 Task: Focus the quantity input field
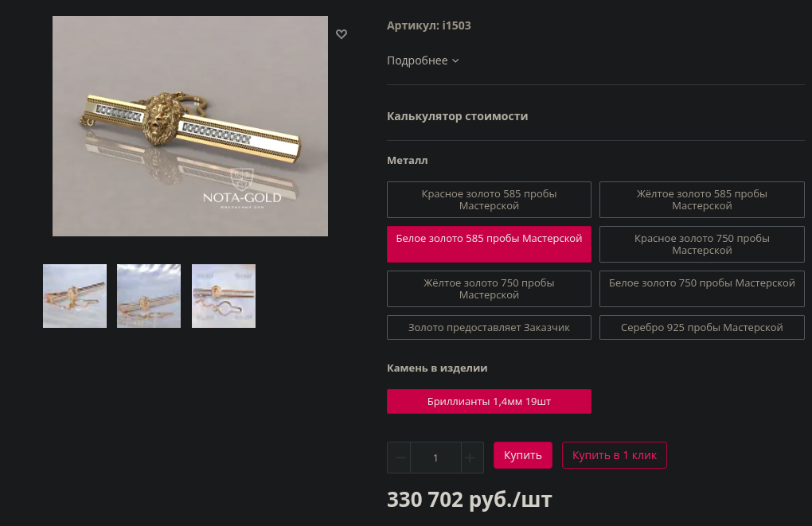click(435, 458)
